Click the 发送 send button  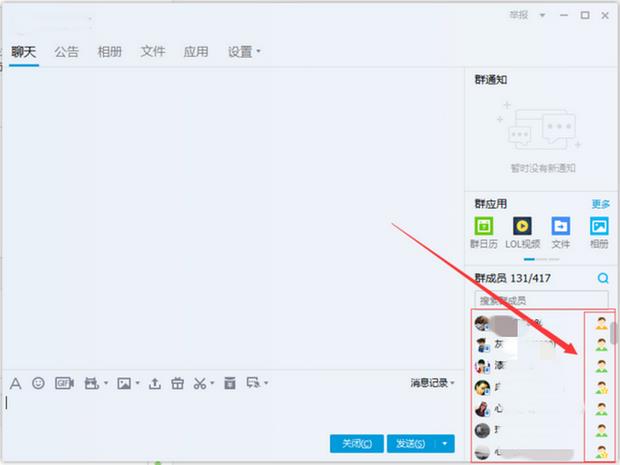[x=409, y=443]
